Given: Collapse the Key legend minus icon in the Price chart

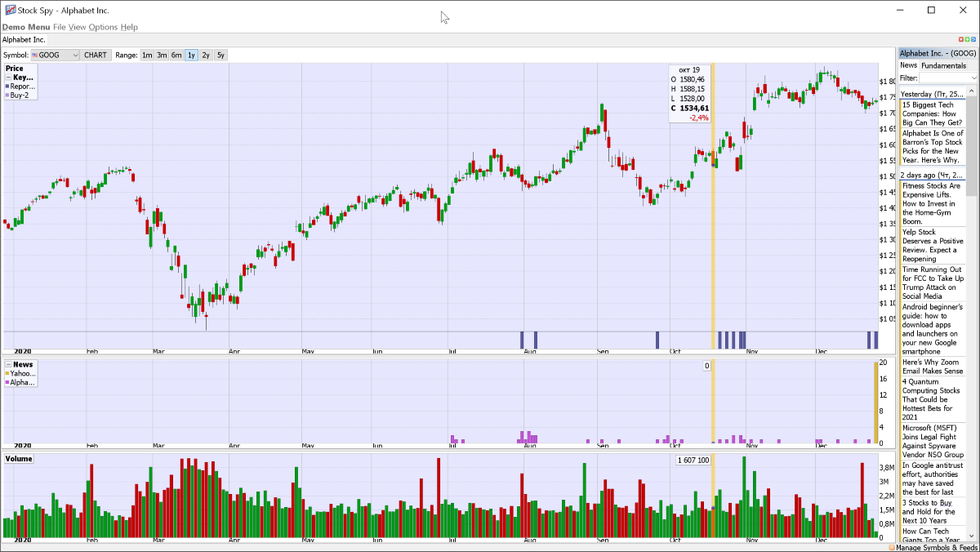Looking at the screenshot, I should pyautogui.click(x=8, y=78).
